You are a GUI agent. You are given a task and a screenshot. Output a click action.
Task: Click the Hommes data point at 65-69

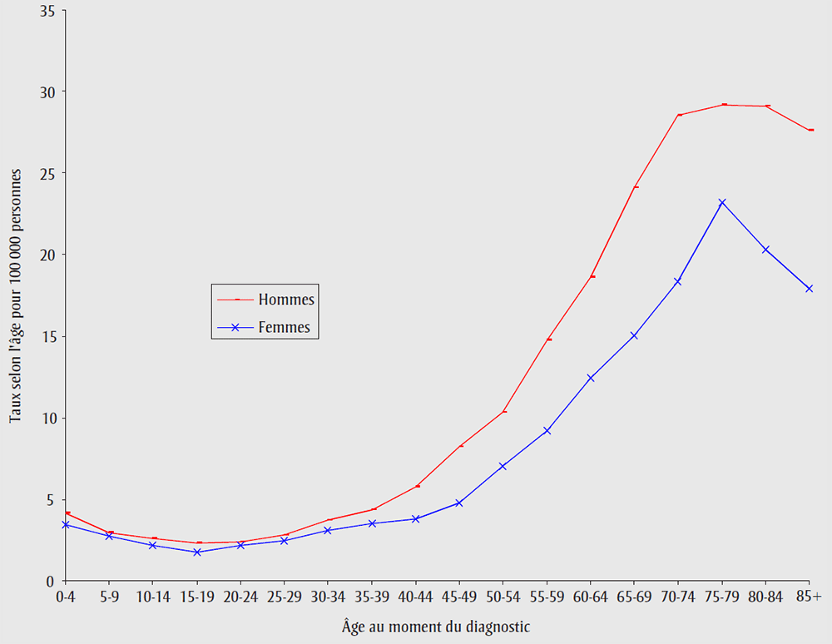click(x=635, y=187)
